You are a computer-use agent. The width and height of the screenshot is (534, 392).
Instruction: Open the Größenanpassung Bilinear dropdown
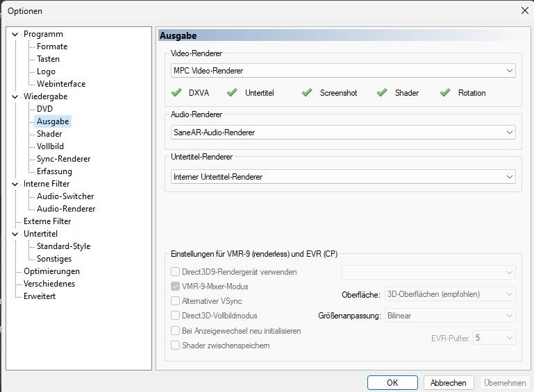[450, 316]
